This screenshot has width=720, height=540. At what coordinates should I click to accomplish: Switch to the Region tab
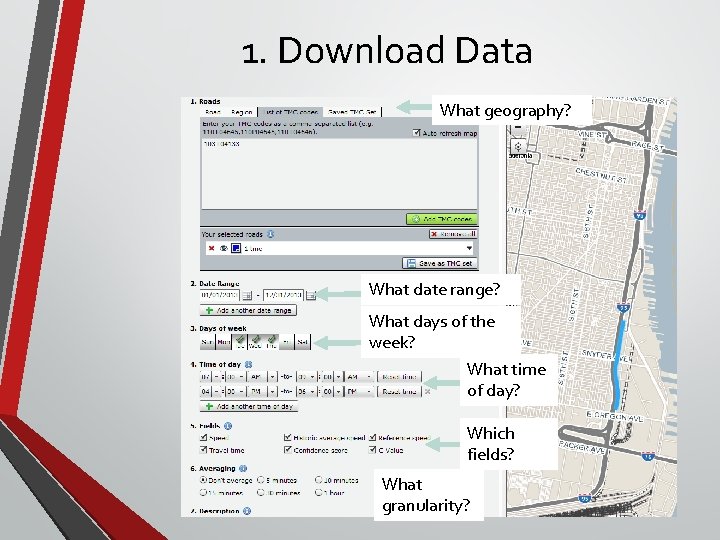(242, 112)
